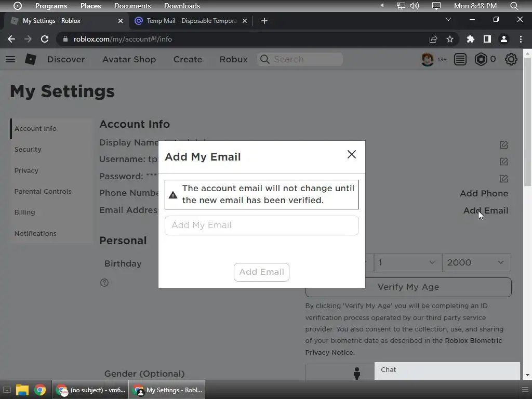The height and width of the screenshot is (399, 532).
Task: Open the birthday day dropdown showing 1
Action: [408, 262]
